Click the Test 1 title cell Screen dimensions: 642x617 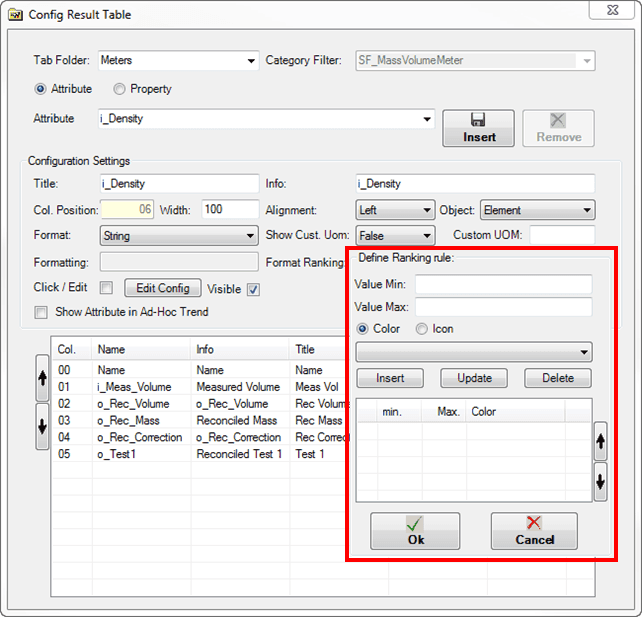[310, 454]
